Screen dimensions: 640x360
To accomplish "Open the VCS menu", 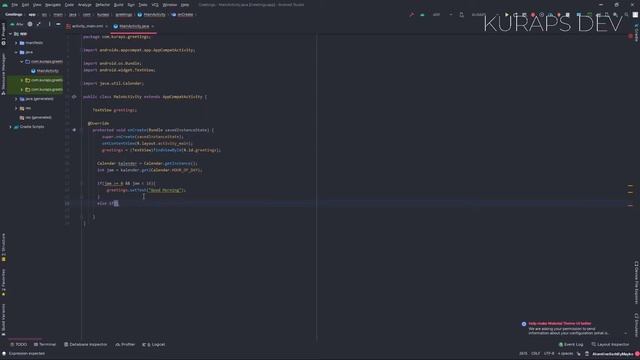I will click(x=155, y=5).
